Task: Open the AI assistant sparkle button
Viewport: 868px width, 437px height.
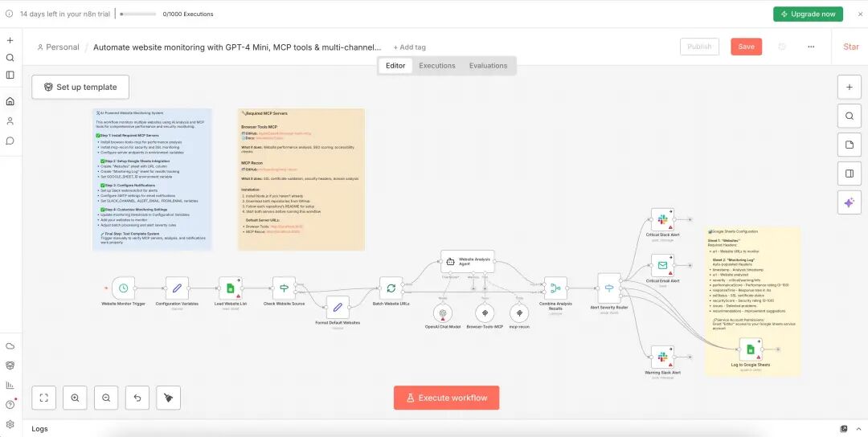Action: click(x=850, y=202)
